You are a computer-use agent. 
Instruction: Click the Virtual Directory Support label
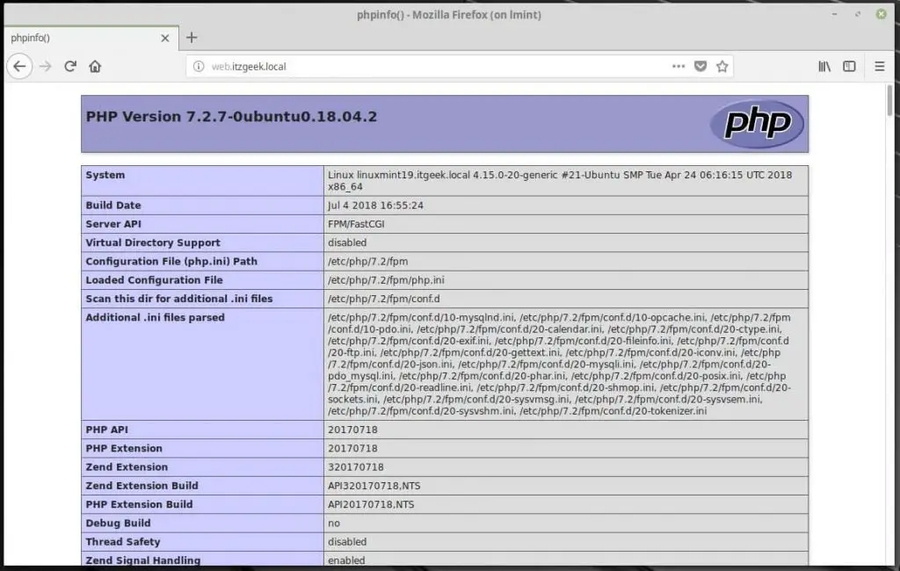tap(153, 243)
